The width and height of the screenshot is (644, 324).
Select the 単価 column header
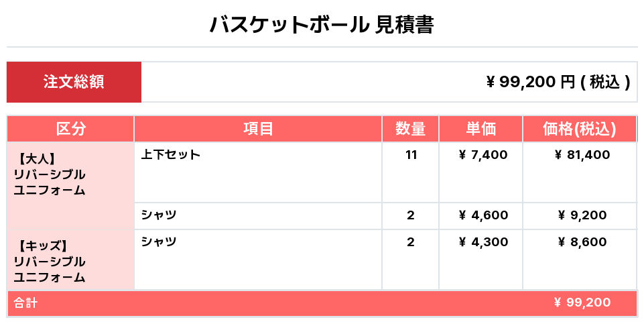coord(480,129)
